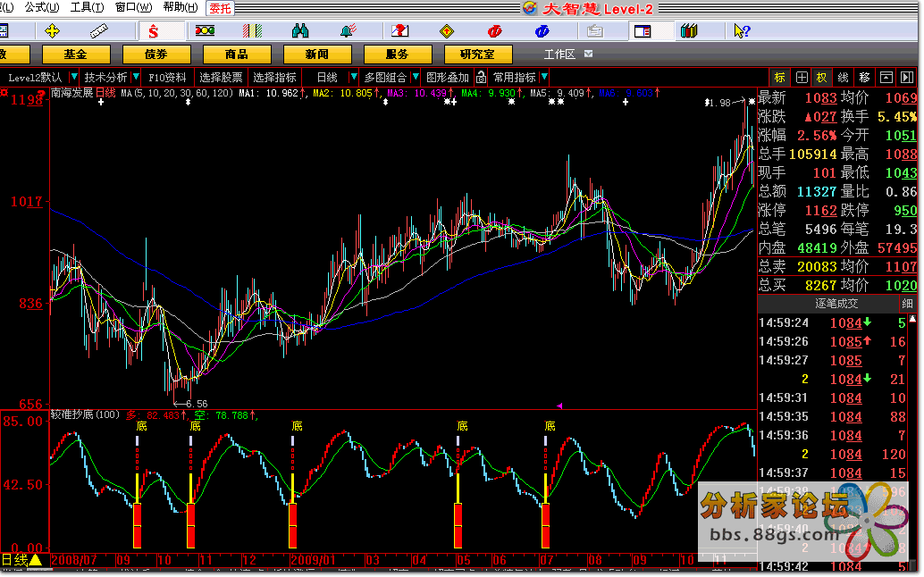Click the yellow diamond icon in toolbar
The width and height of the screenshot is (924, 577).
click(447, 31)
